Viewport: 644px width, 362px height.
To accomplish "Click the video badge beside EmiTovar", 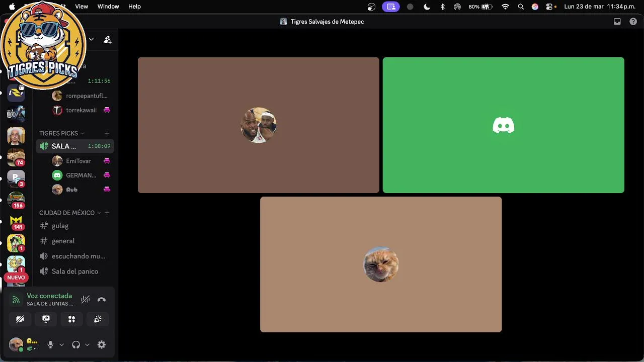I will pos(107,161).
